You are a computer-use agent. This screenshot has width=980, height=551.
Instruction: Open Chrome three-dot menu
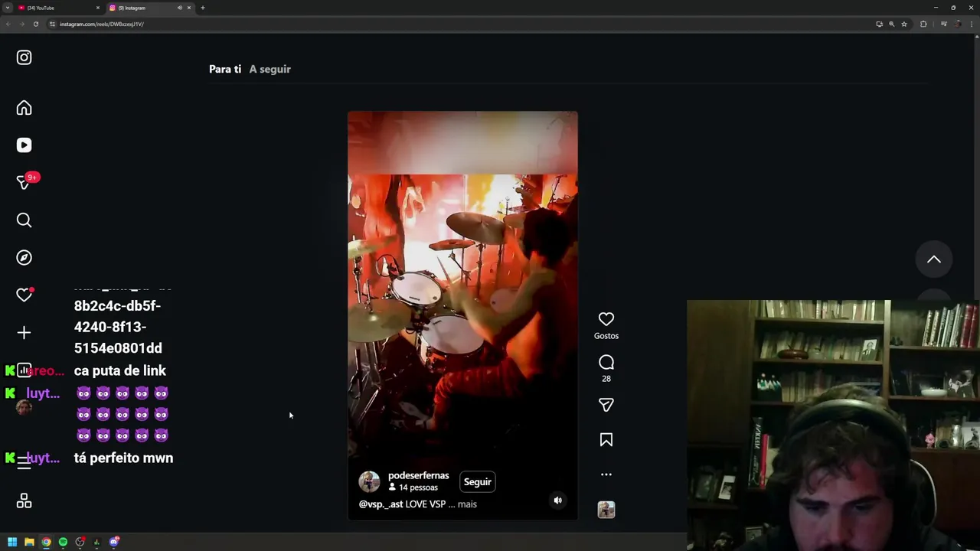tap(972, 24)
